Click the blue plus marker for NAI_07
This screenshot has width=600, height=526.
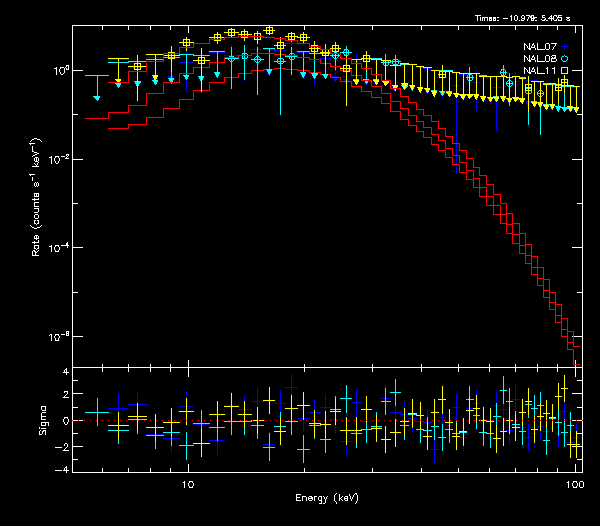pyautogui.click(x=565, y=46)
